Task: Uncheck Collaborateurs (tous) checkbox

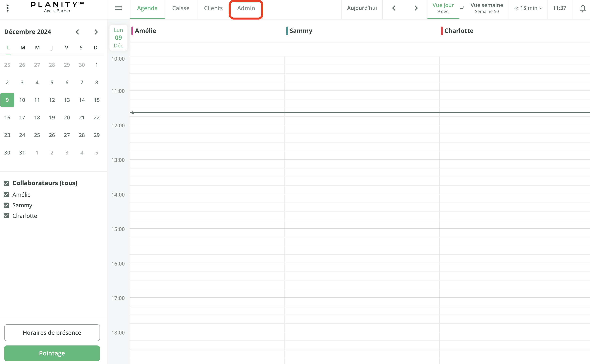Action: click(7, 183)
